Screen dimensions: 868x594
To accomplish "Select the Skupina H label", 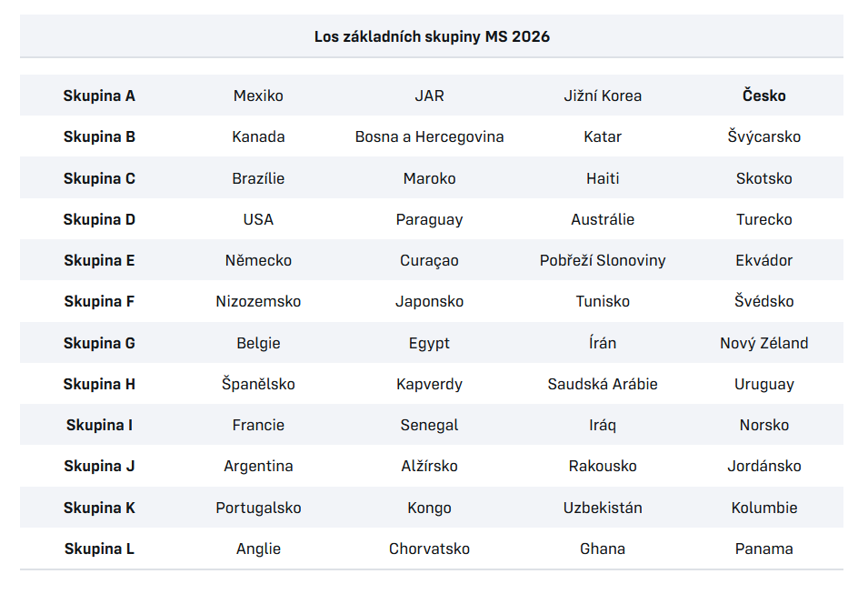I will [99, 384].
